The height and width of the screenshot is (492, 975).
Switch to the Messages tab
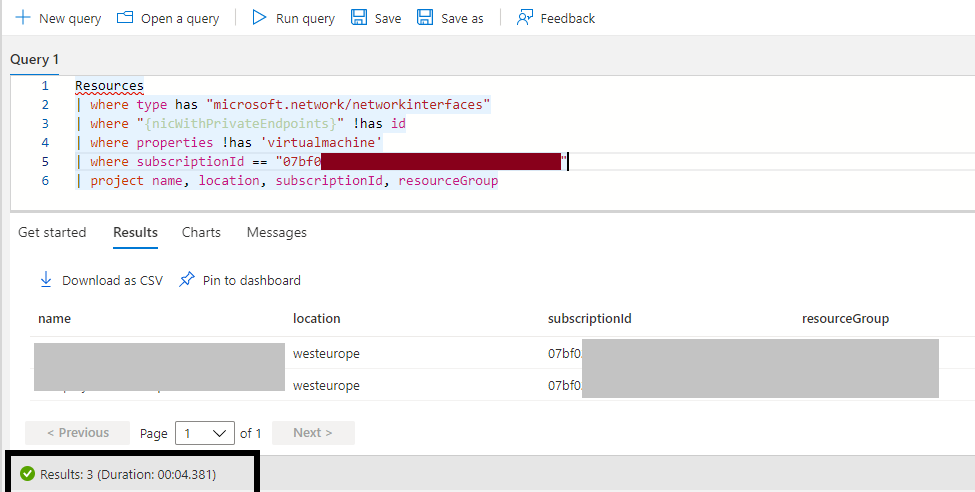(x=276, y=232)
